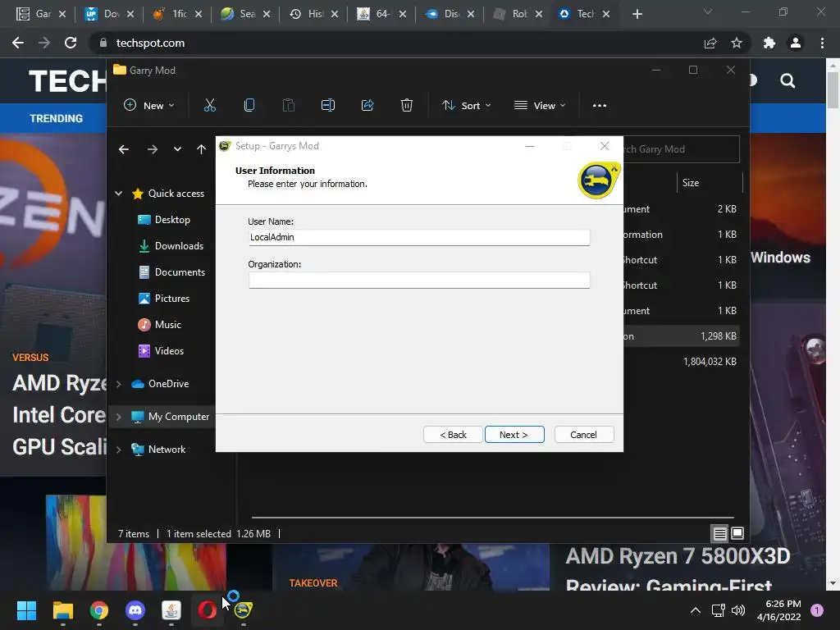Screen dimensions: 840x630
Task: Select Music in Explorer sidebar
Action: (x=159, y=325)
